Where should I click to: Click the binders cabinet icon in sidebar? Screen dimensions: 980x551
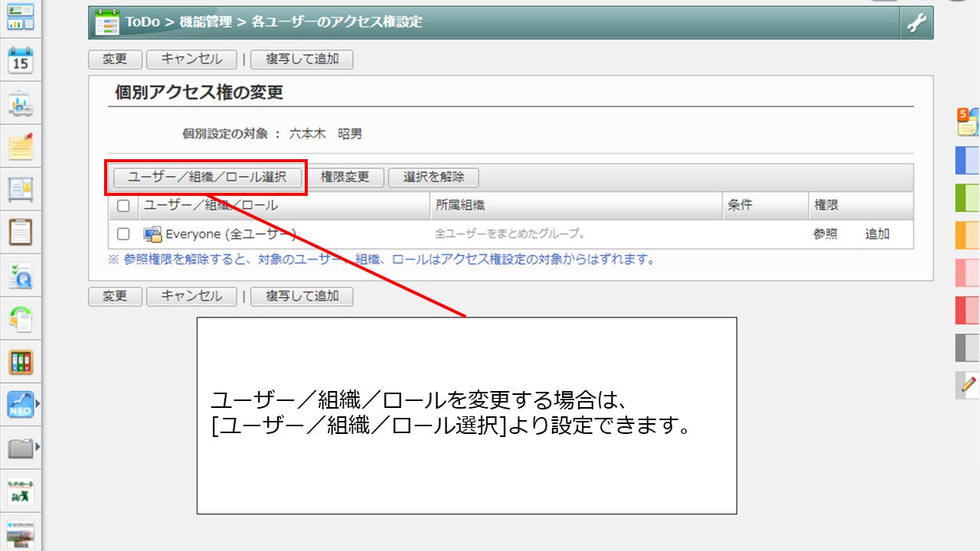[x=21, y=362]
